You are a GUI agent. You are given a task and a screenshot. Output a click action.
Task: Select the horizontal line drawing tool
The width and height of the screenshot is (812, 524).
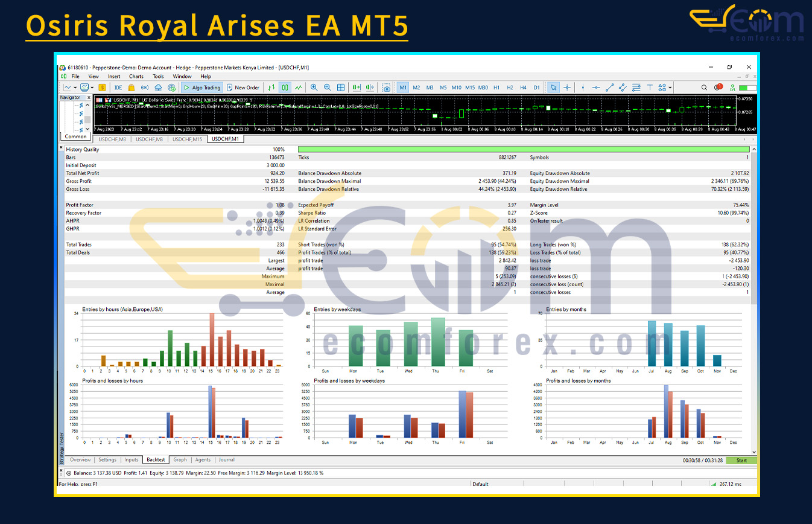596,88
